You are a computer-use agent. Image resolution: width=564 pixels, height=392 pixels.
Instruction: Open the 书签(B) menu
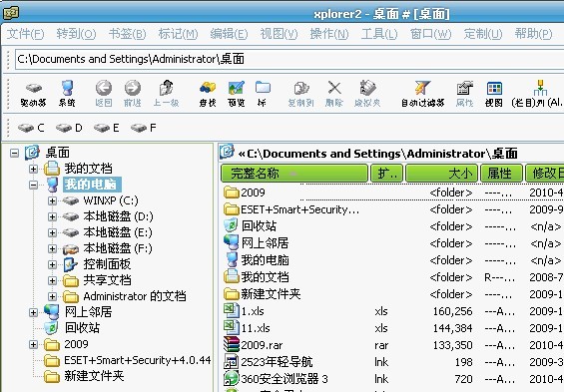click(128, 34)
